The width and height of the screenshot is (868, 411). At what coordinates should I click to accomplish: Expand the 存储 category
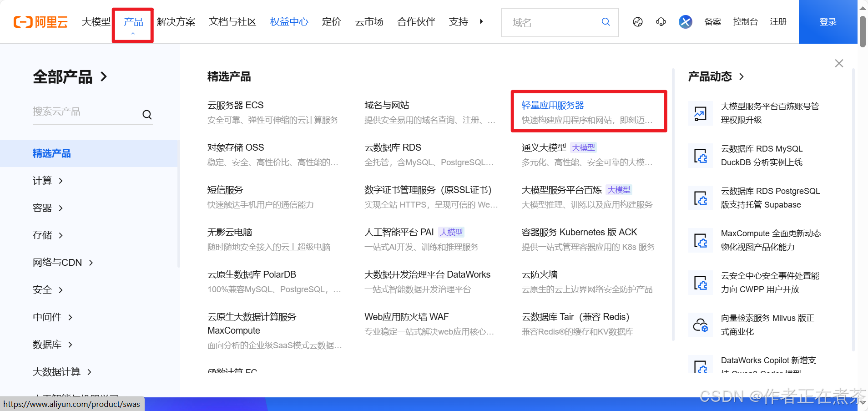(x=48, y=235)
